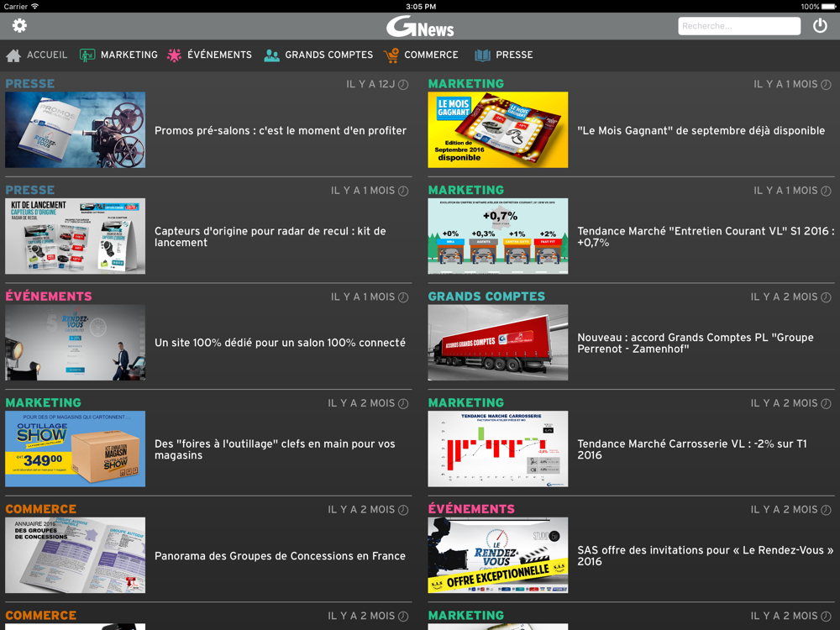Screen dimensions: 840x630
Task: Open 'SAS offre des invitations' headline
Action: (706, 555)
